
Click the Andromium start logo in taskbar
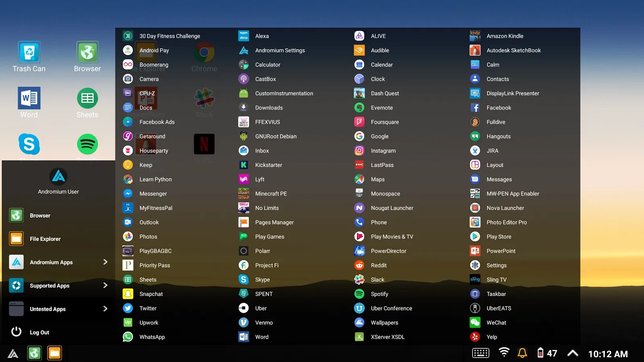[x=13, y=354]
